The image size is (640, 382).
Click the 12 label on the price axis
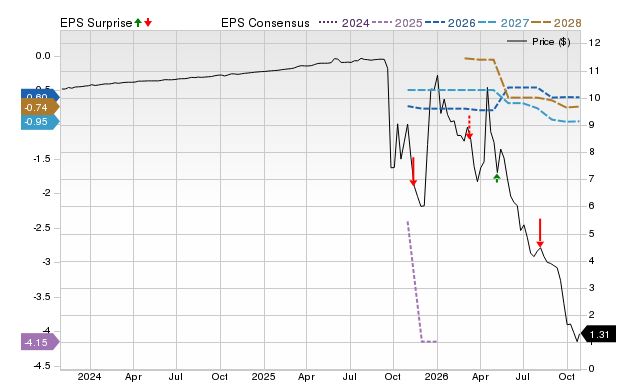595,43
